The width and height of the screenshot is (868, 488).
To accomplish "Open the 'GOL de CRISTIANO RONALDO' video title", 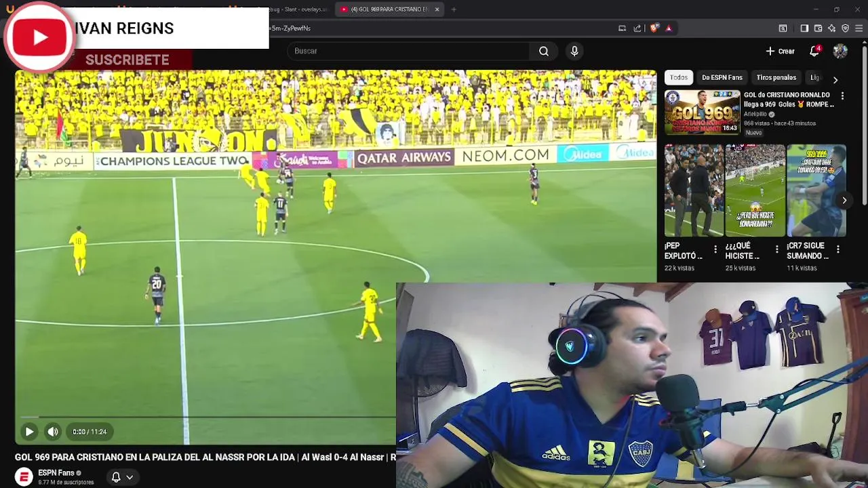I will [789, 100].
